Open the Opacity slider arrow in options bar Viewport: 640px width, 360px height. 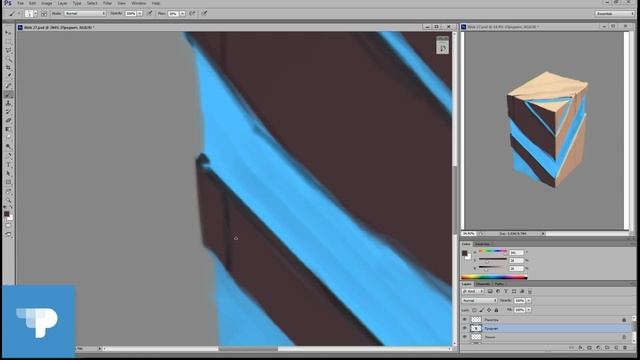(140, 13)
